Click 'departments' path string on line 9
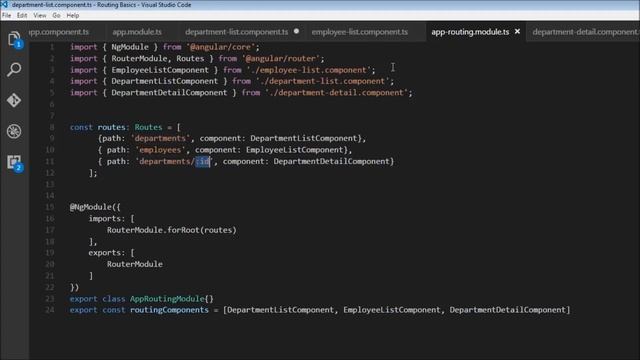This screenshot has width=640, height=360. pyautogui.click(x=160, y=138)
